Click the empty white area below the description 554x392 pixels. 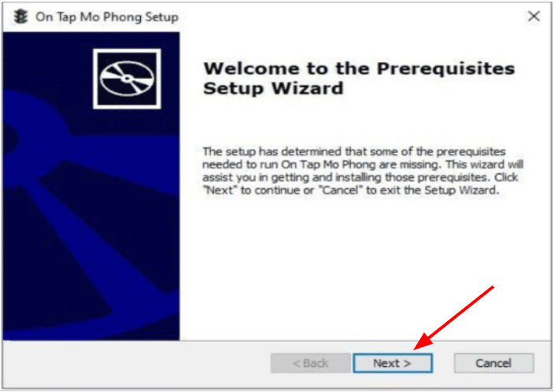coord(364,265)
